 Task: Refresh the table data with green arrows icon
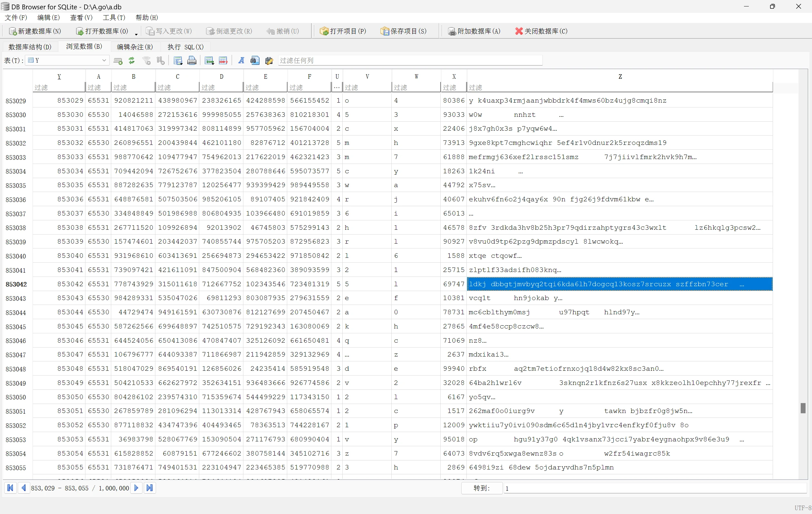pos(132,60)
